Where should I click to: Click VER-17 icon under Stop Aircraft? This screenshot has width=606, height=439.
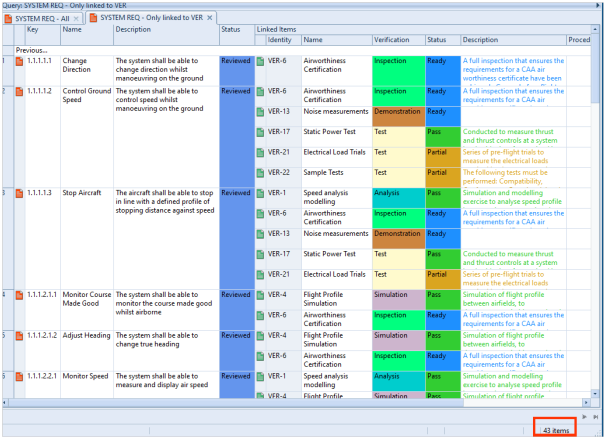coord(260,254)
